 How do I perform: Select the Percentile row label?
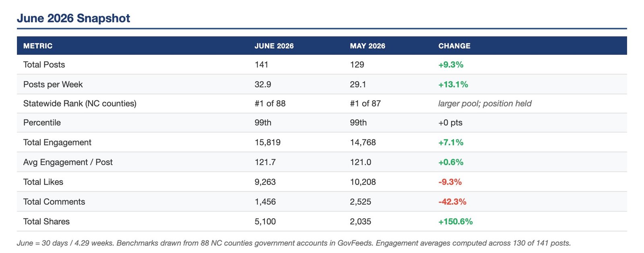tap(42, 122)
